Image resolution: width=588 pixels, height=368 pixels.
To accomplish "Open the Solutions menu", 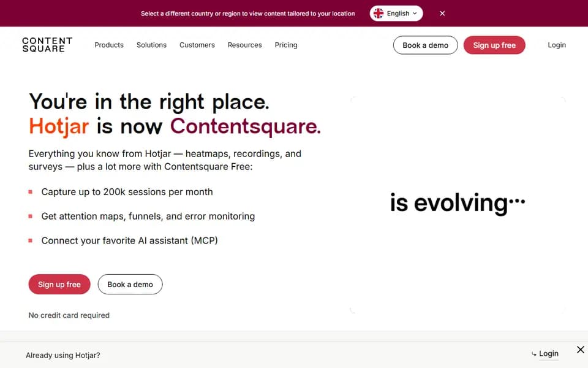I will [x=151, y=45].
